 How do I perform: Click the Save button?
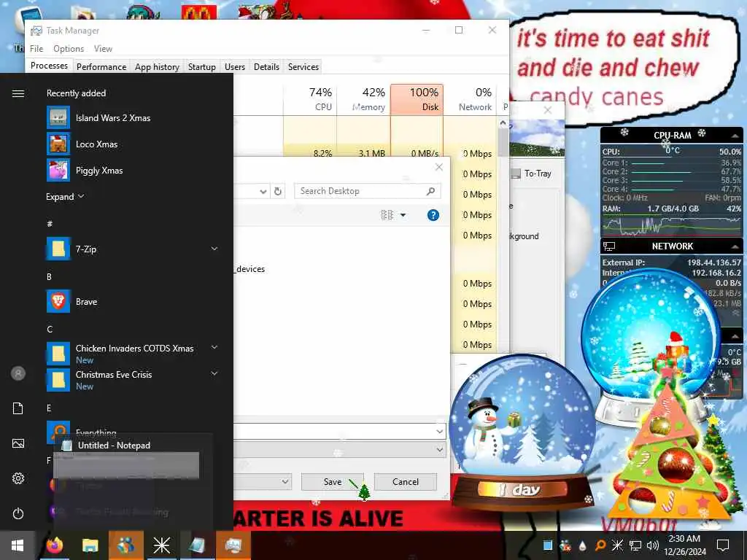point(333,482)
